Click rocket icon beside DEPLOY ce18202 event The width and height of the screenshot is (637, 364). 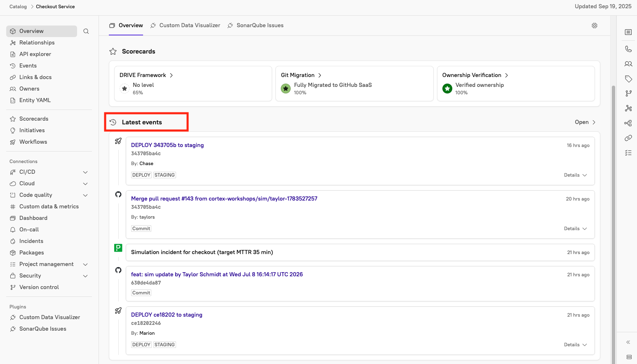click(118, 310)
